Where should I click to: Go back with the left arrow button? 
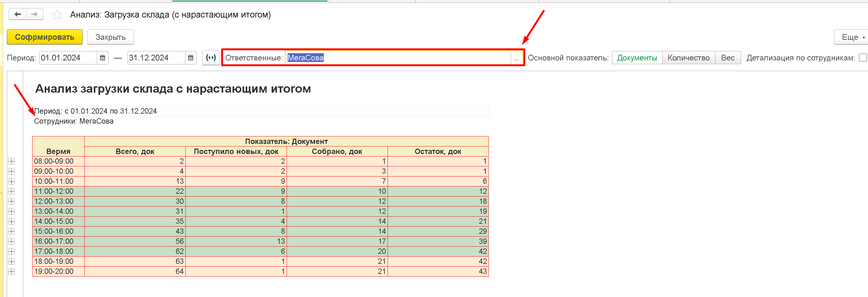[18, 14]
